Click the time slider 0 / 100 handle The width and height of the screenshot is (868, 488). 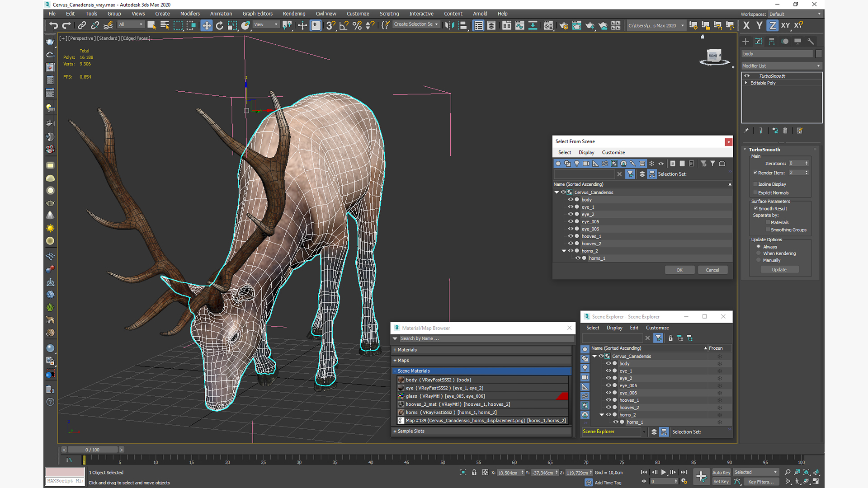92,450
